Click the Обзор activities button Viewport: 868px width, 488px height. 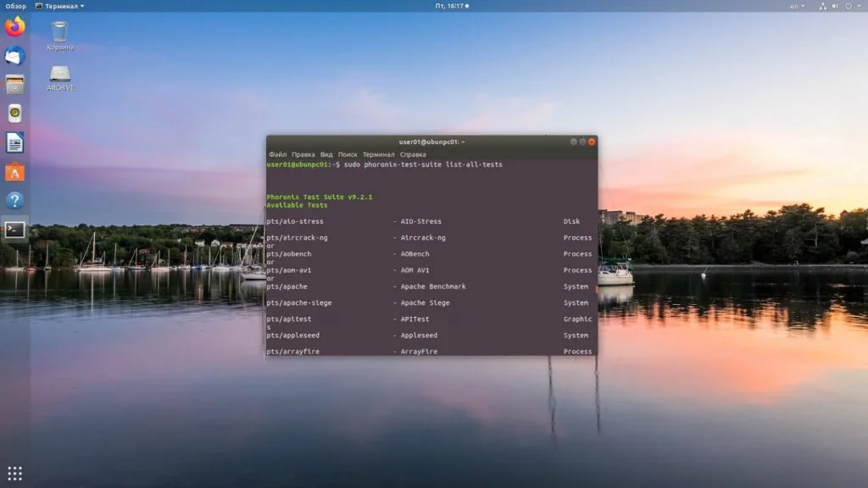[x=15, y=6]
